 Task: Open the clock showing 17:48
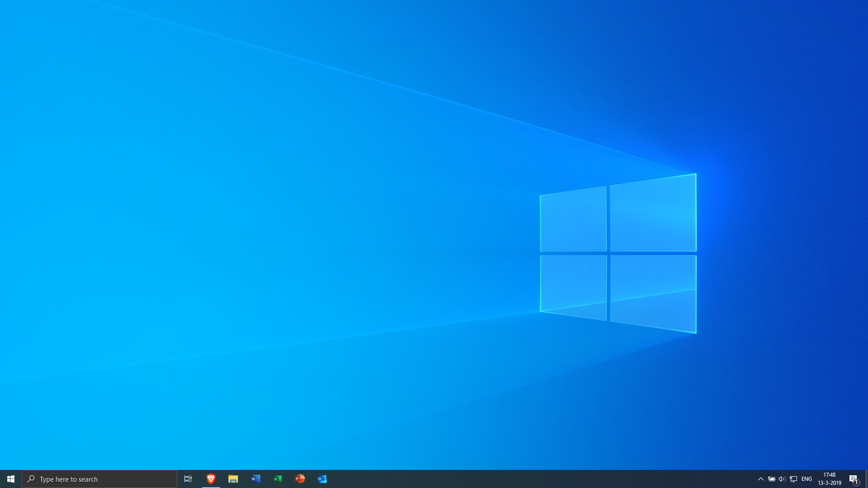(830, 479)
